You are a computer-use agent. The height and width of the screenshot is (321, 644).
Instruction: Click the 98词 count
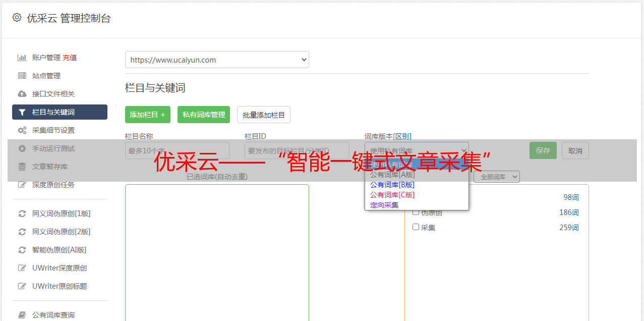click(571, 197)
